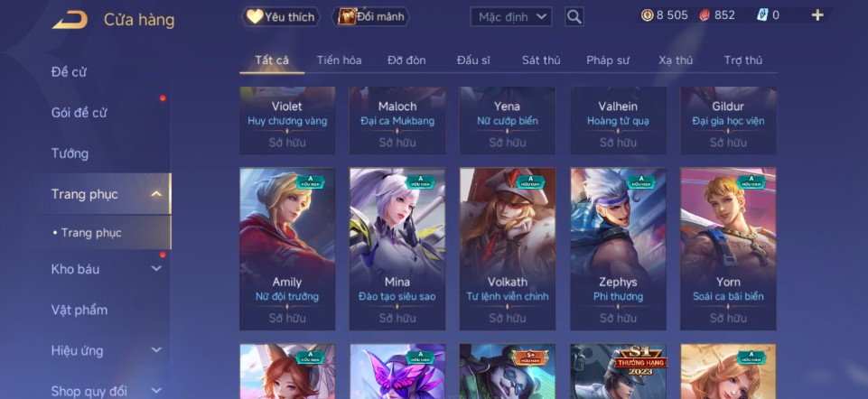The image size is (868, 399).
Task: Go to Gói đề cử in sidebar
Action: [x=79, y=113]
